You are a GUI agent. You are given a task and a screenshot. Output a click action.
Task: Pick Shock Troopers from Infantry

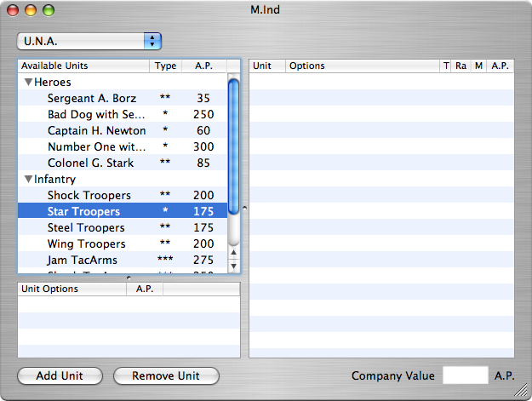89,196
